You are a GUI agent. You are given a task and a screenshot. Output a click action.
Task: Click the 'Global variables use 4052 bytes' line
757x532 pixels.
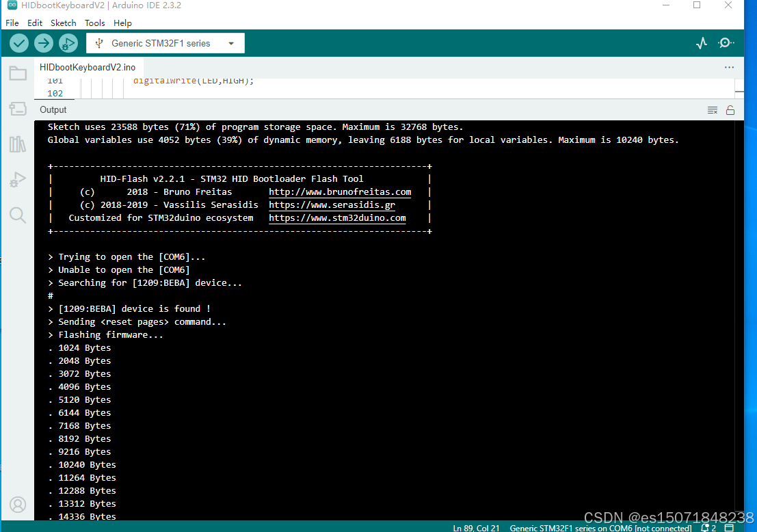click(x=363, y=140)
